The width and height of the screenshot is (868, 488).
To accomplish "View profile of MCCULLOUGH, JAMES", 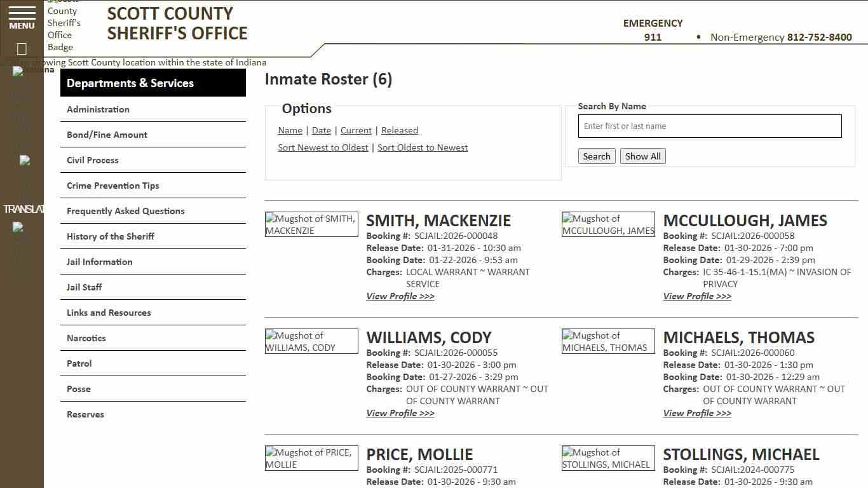I will [x=696, y=295].
